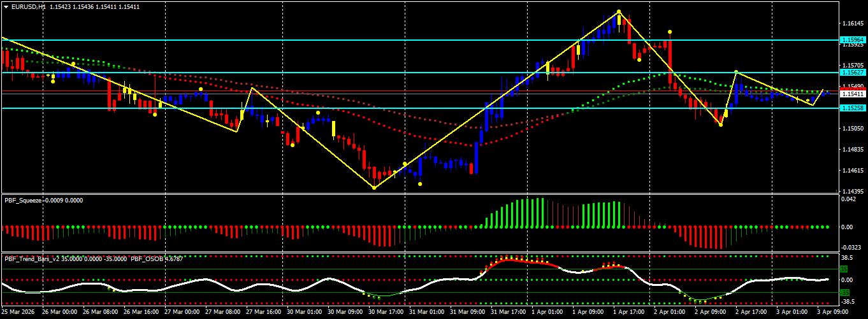
Task: Click the 1.16145 value on price axis
Action: 853,24
